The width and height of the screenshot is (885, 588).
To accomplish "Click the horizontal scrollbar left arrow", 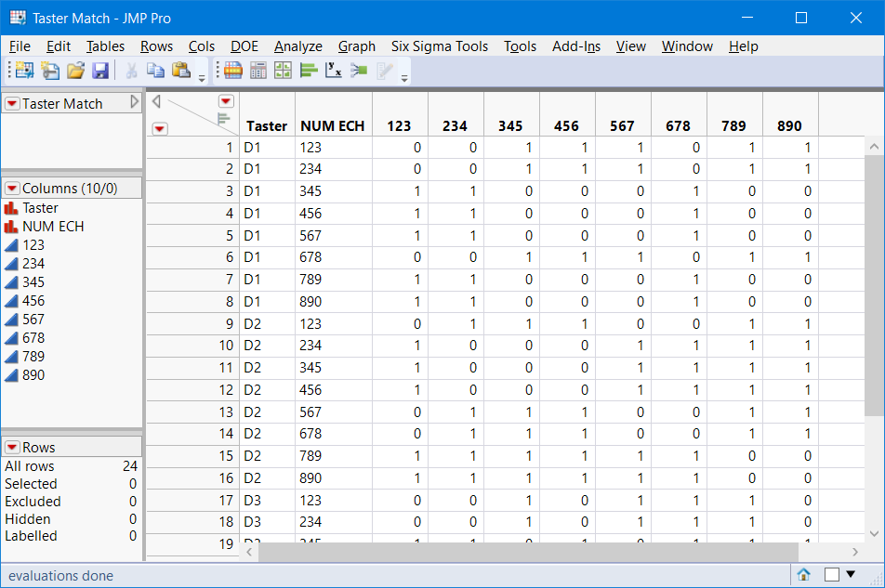I will [249, 552].
